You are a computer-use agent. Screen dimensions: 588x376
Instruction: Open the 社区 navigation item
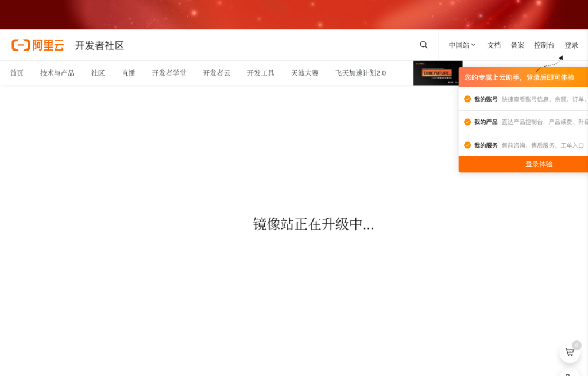98,73
